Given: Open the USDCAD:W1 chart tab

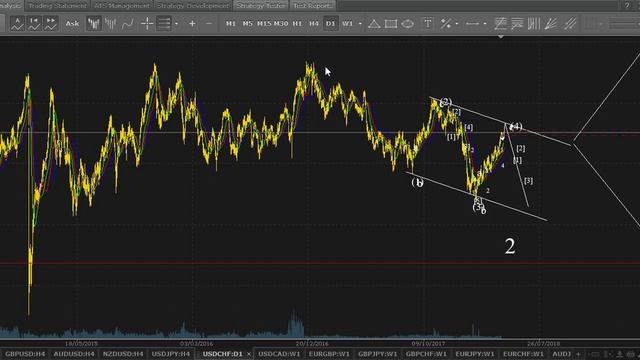Looking at the screenshot, I should click(279, 354).
